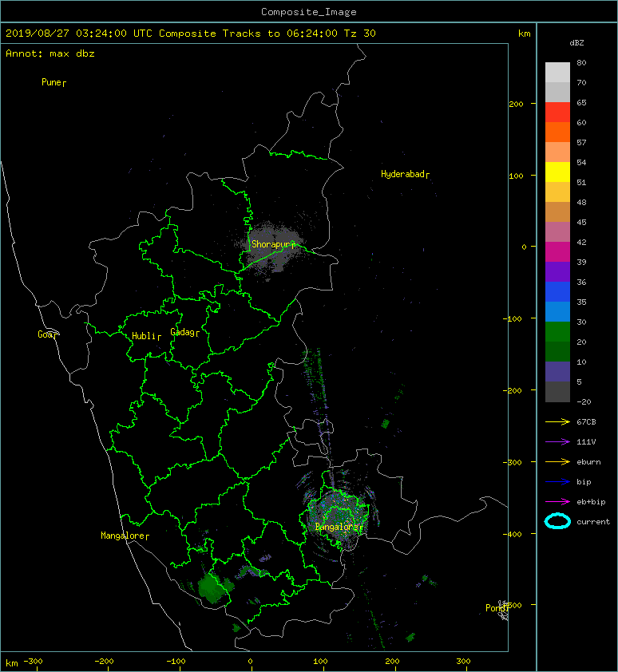Click the slate purple 10 dBZ swatch
This screenshot has width=618, height=672.
pyautogui.click(x=557, y=371)
